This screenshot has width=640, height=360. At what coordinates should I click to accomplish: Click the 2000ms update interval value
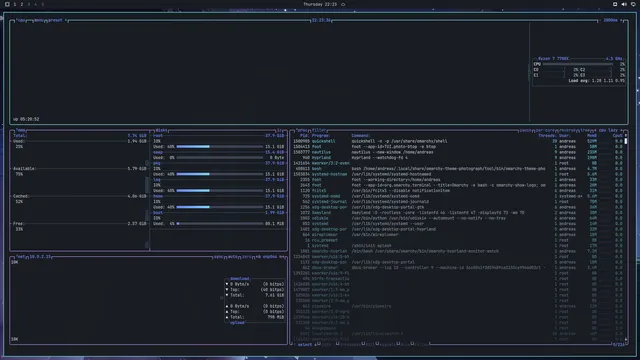(611, 20)
